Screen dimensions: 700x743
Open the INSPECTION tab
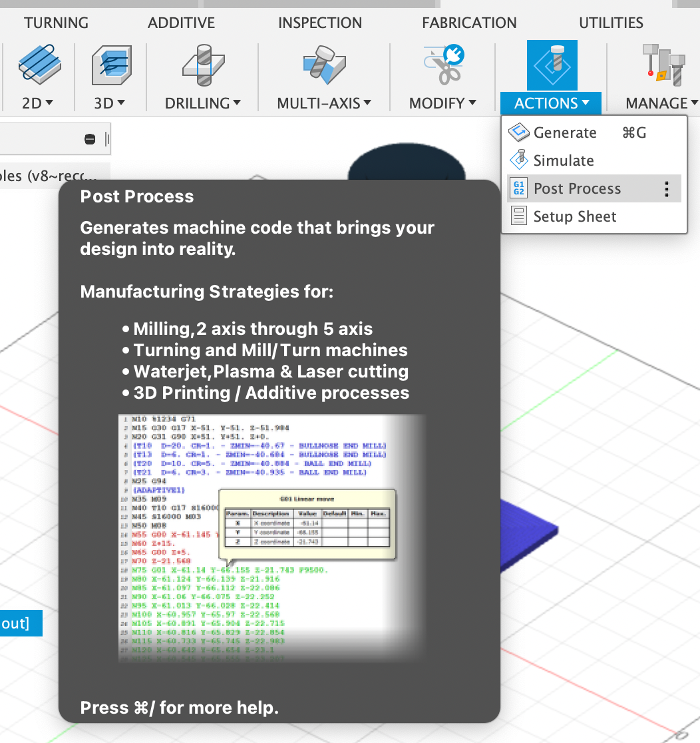click(x=319, y=22)
